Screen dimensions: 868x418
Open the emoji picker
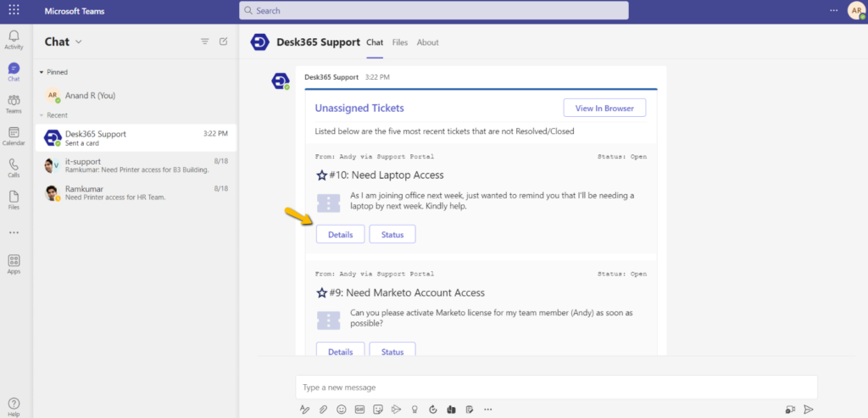point(342,410)
